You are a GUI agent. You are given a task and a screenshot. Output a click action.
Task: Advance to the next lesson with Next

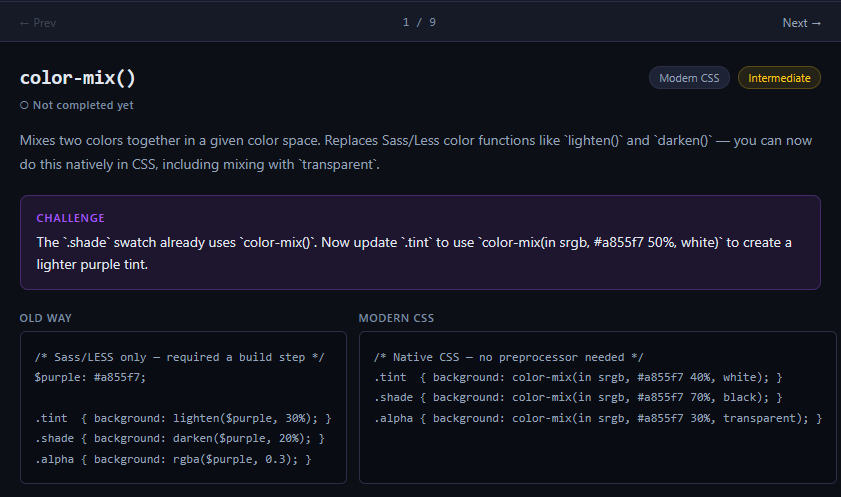pos(801,23)
